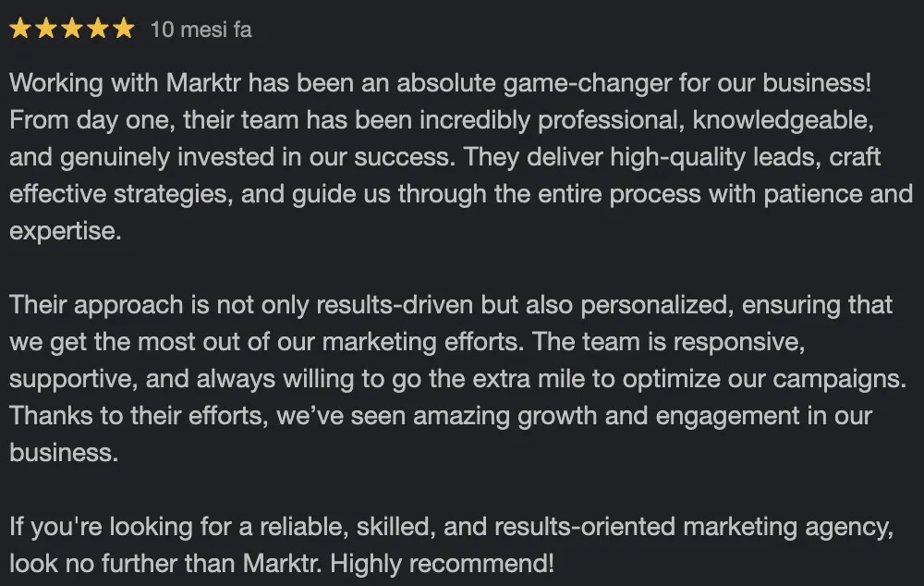Click the word 'knowledgeable' in the review
Viewport: 924px width, 586px height.
tap(780, 120)
